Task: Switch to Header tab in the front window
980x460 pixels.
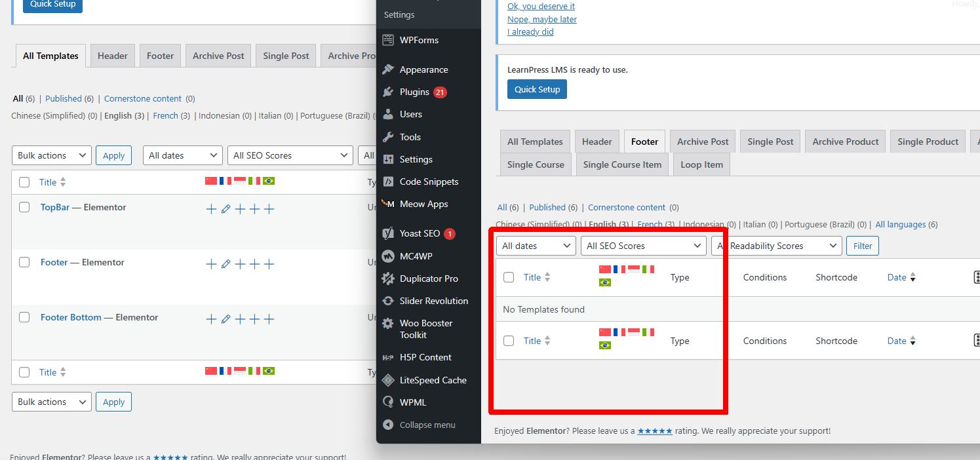Action: click(x=597, y=142)
